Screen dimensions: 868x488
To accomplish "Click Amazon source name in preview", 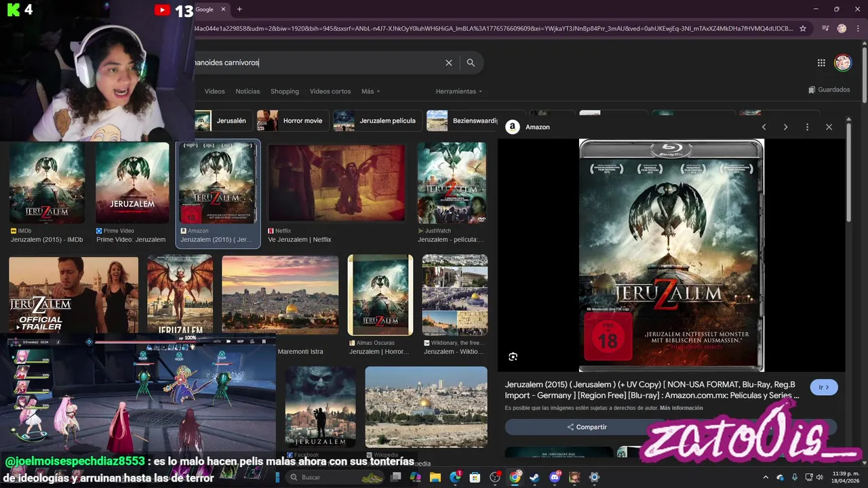I will [x=538, y=127].
